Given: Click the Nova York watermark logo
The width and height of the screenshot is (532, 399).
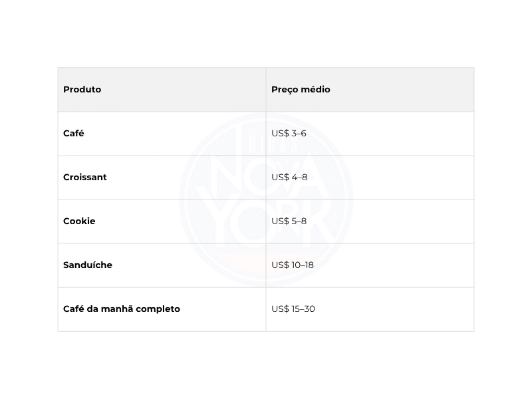Looking at the screenshot, I should [266, 199].
